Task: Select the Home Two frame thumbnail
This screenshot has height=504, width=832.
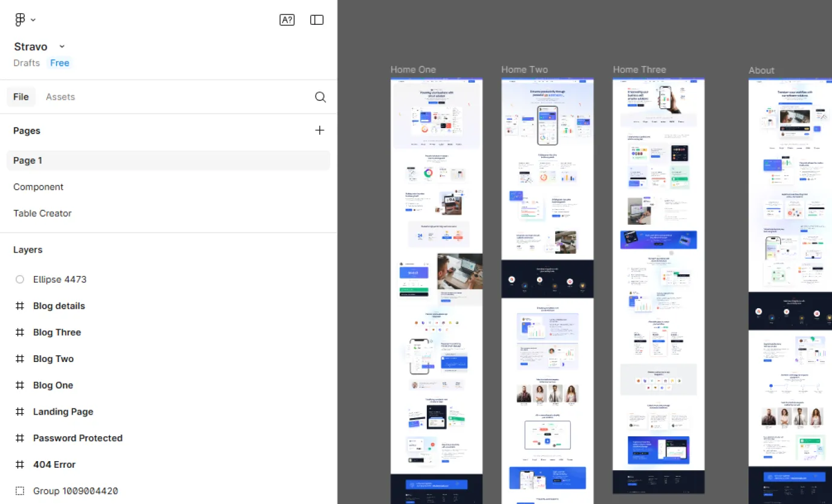Action: tap(548, 291)
